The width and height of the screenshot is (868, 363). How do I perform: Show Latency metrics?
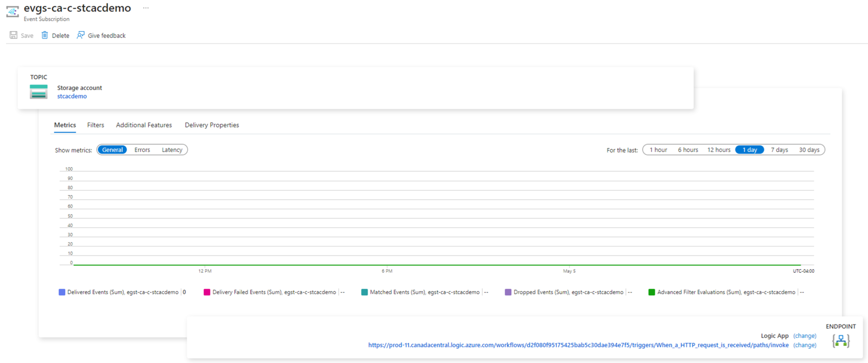(172, 150)
